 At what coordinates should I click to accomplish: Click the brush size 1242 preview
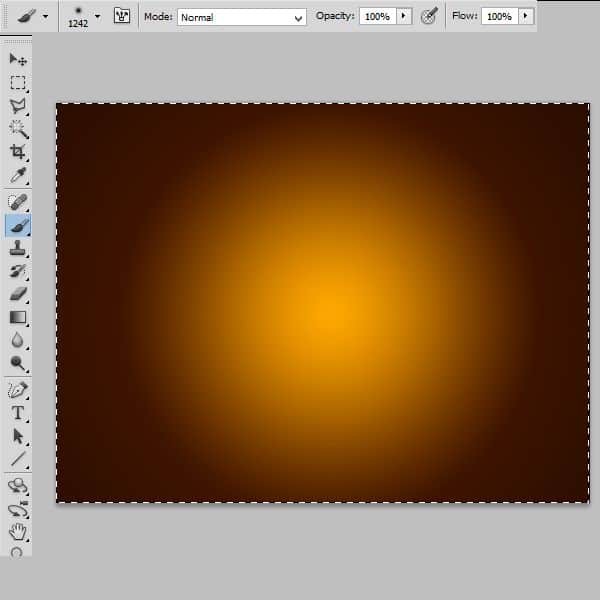pos(78,17)
